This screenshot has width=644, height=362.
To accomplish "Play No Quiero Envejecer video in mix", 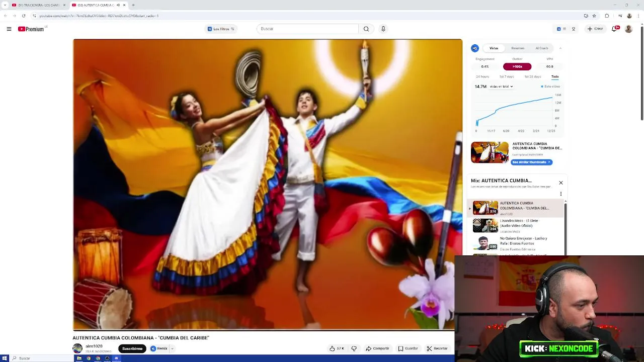I will [516, 243].
